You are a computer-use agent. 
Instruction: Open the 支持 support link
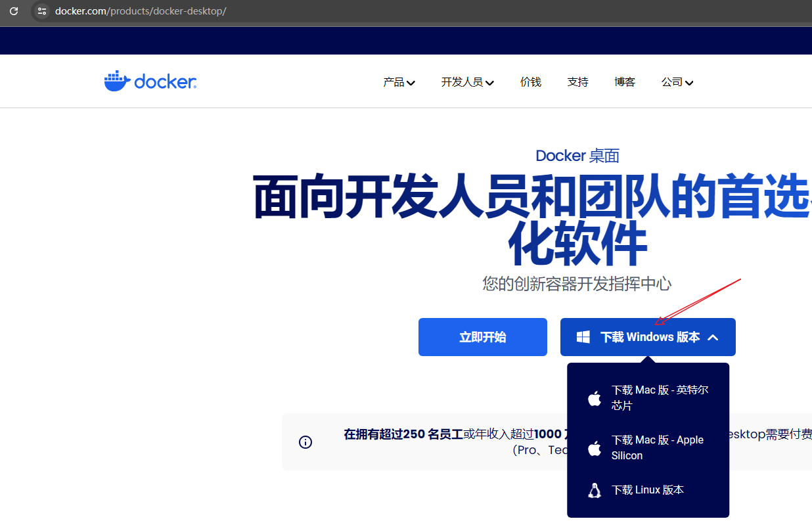point(578,82)
